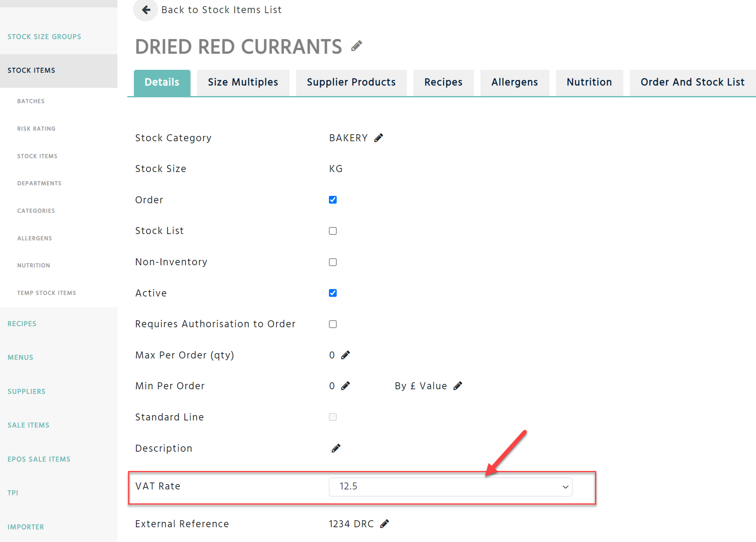Tick the Non-Inventory checkbox
Image resolution: width=756 pixels, height=542 pixels.
(333, 262)
